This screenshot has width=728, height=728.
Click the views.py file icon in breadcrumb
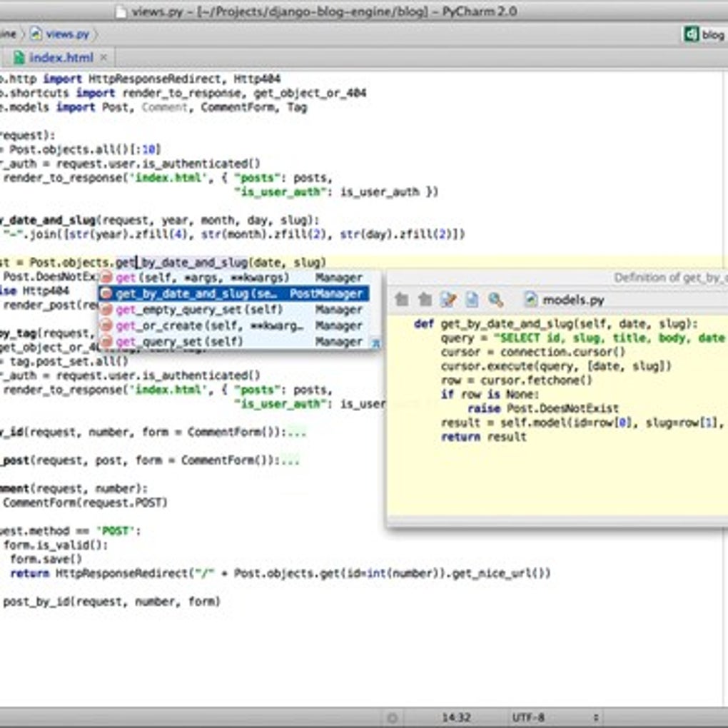click(x=36, y=34)
